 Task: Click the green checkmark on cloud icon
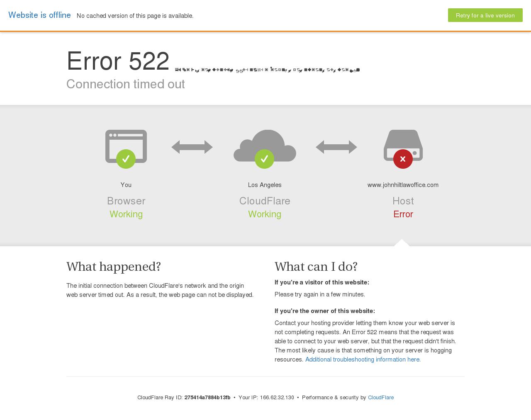click(x=264, y=159)
